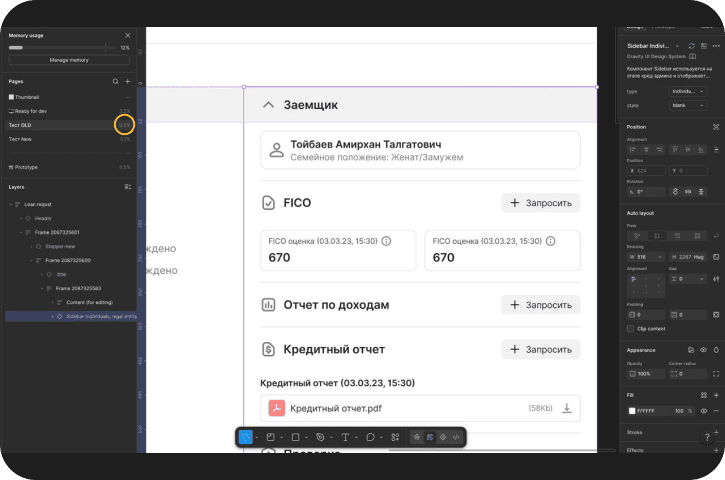The width and height of the screenshot is (725, 480).
Task: Hide the FFFFFF fill with eye icon
Action: [x=703, y=411]
